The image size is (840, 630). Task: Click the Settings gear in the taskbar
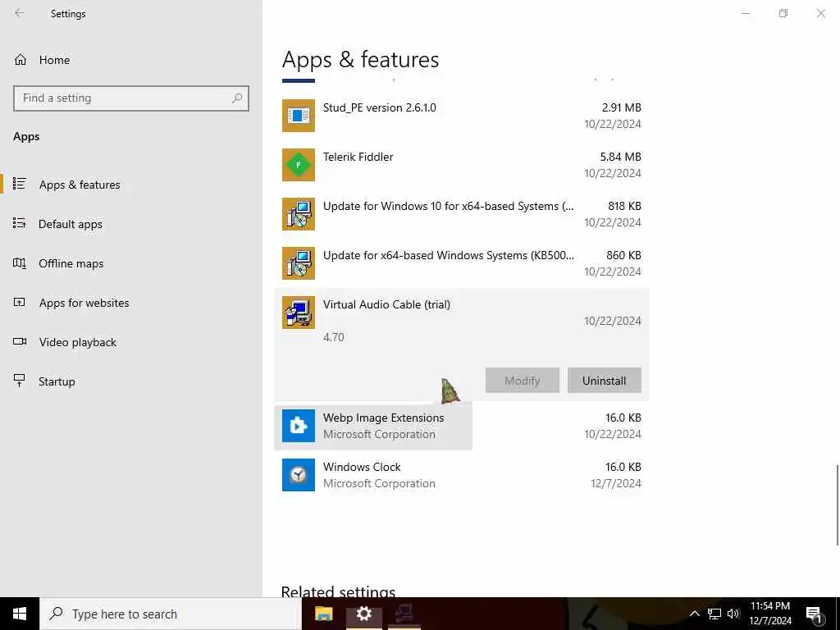point(363,614)
